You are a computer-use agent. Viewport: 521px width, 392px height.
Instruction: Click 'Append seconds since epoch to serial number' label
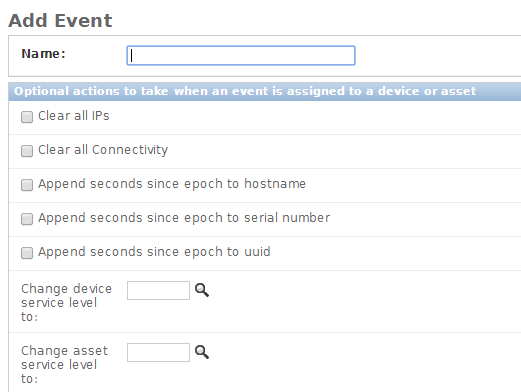(184, 218)
